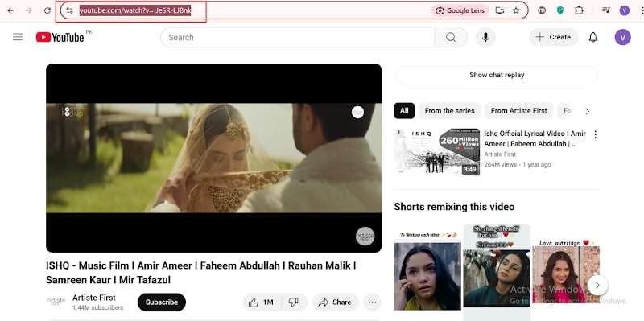Select the All filter chip
Screen dimensions: 644x321
pyautogui.click(x=404, y=111)
